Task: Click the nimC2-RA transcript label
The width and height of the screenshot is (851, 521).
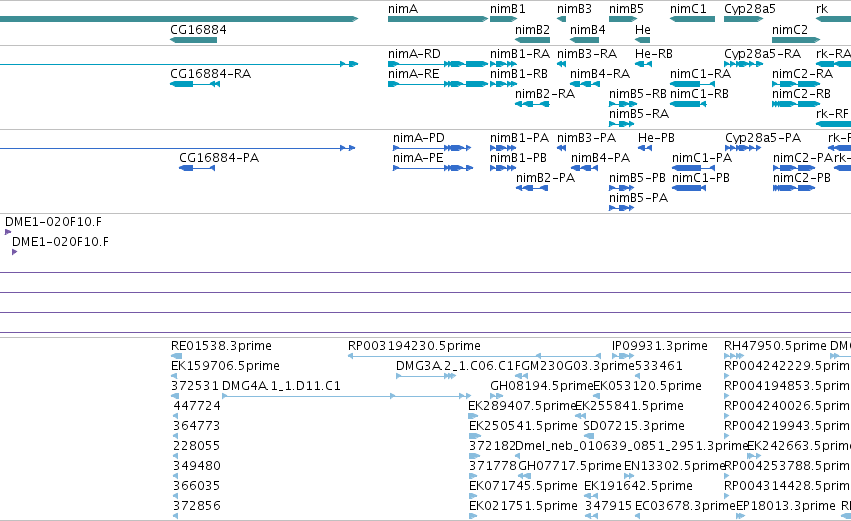Action: tap(802, 74)
